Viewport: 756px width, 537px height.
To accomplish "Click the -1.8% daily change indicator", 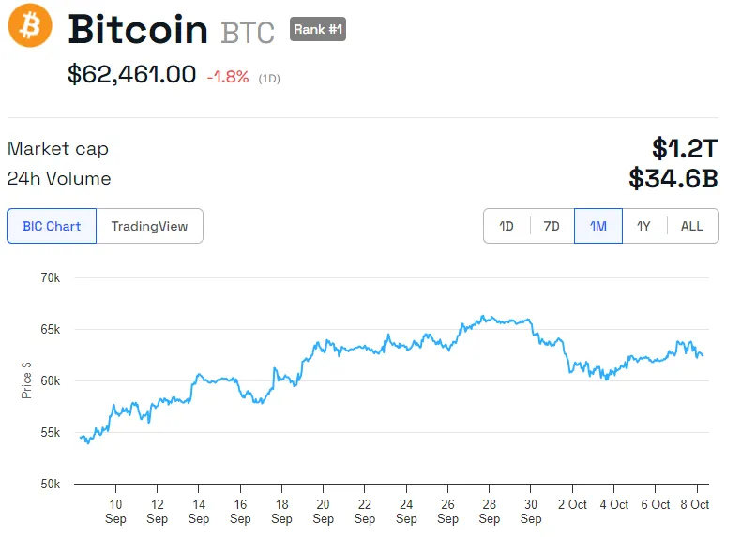I will [x=228, y=77].
